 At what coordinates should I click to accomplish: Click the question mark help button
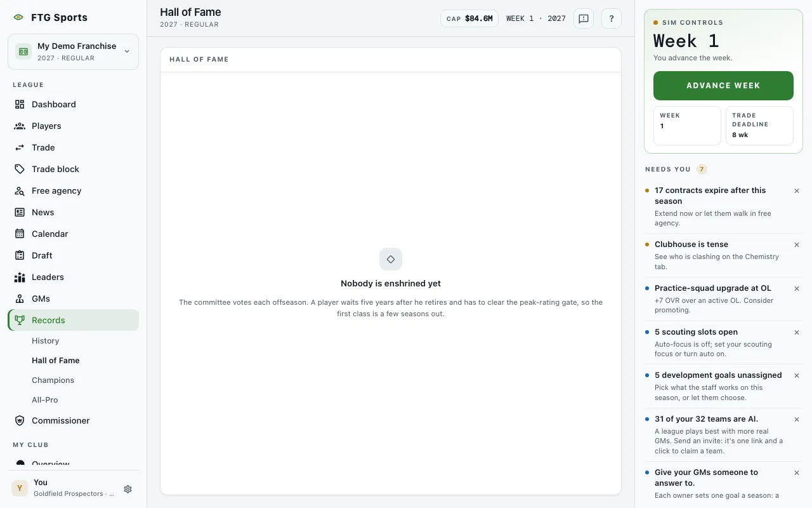612,18
